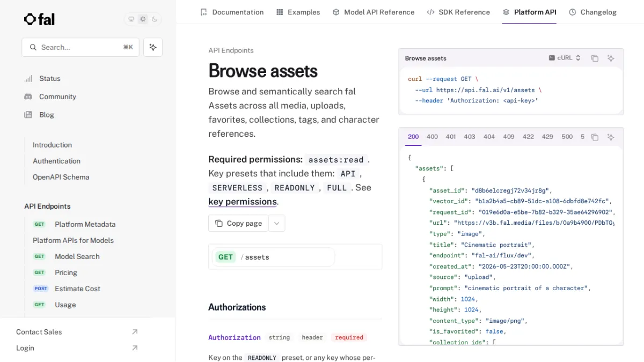Click the Platform API layers icon
Screen dimensions: 644x362
click(x=506, y=12)
